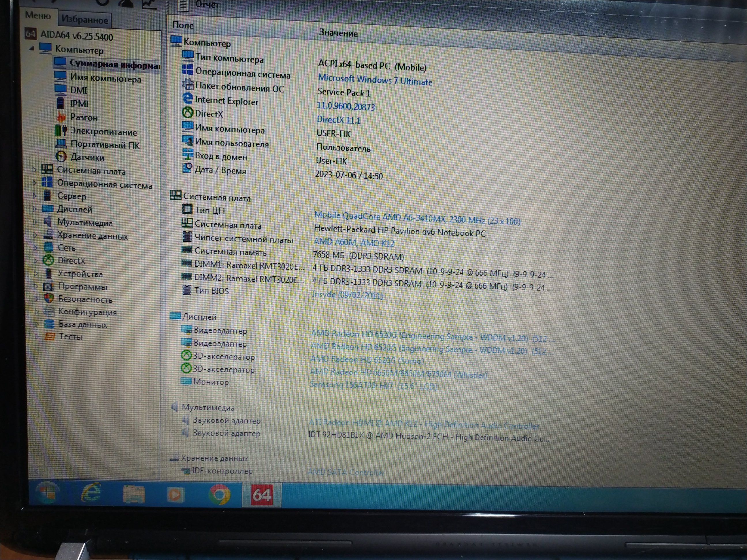The width and height of the screenshot is (747, 560).
Task: Click the Дата / Время icon
Action: click(x=187, y=168)
